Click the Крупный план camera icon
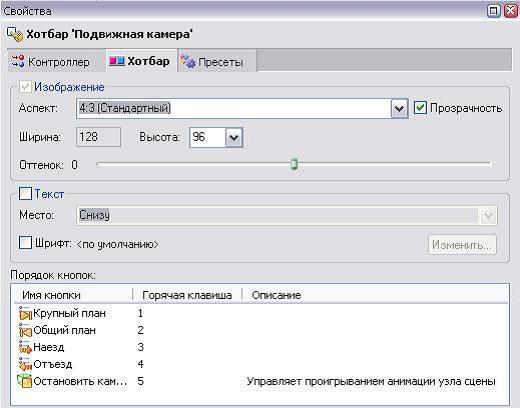The image size is (520, 408). pyautogui.click(x=25, y=313)
